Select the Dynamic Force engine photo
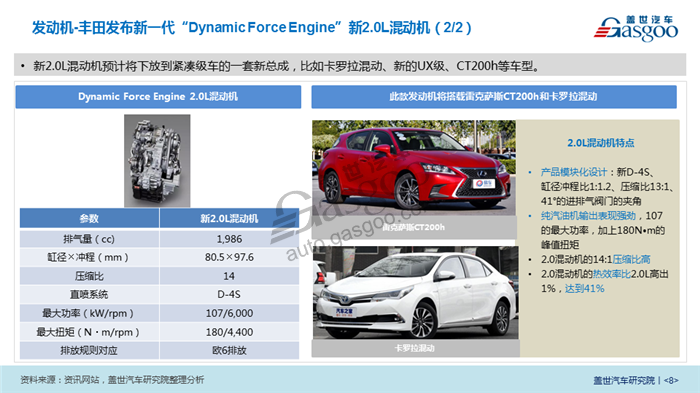This screenshot has width=700, height=393. 157,161
